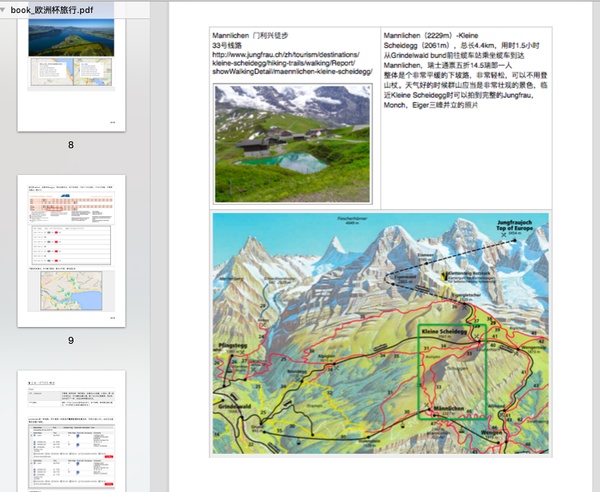Select the page 9 thumbnail

pos(71,251)
